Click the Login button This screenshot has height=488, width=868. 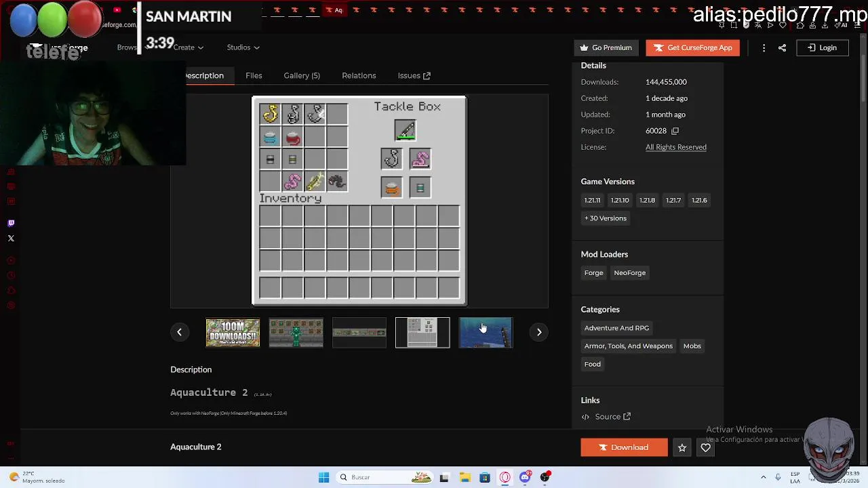click(822, 47)
